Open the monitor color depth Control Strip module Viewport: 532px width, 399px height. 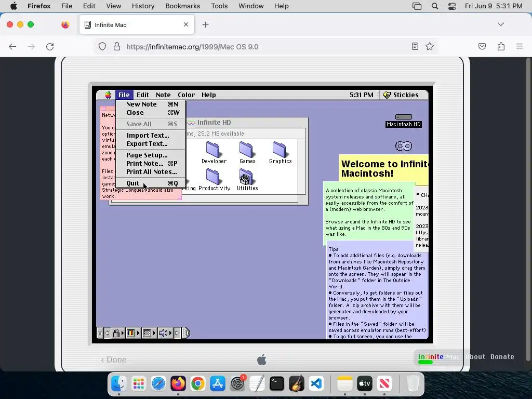coord(132,333)
